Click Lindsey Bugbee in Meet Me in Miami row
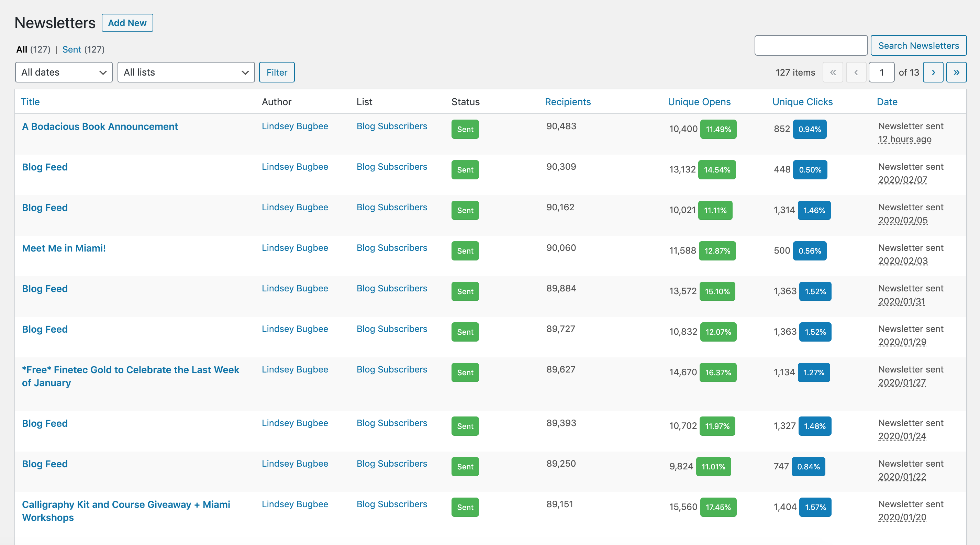 pos(295,248)
